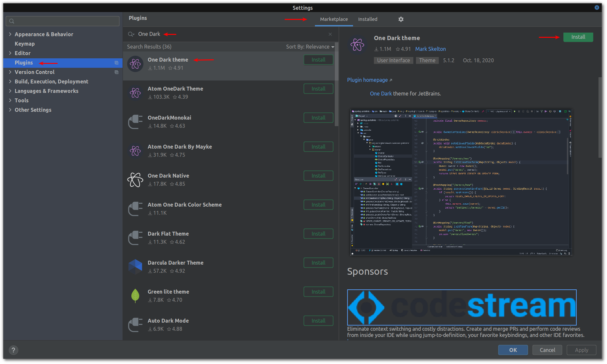The image size is (607, 364).
Task: Clear the plugin search field
Action: click(x=330, y=34)
